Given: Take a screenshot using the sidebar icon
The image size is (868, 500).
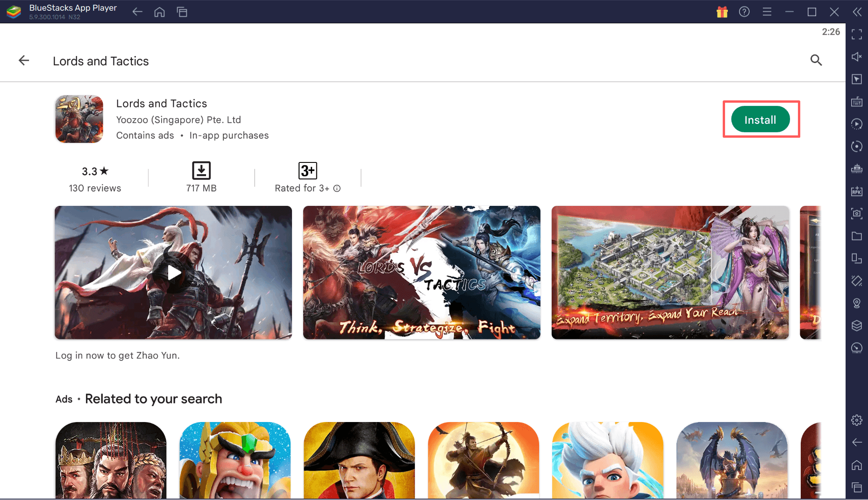Looking at the screenshot, I should coord(857,213).
